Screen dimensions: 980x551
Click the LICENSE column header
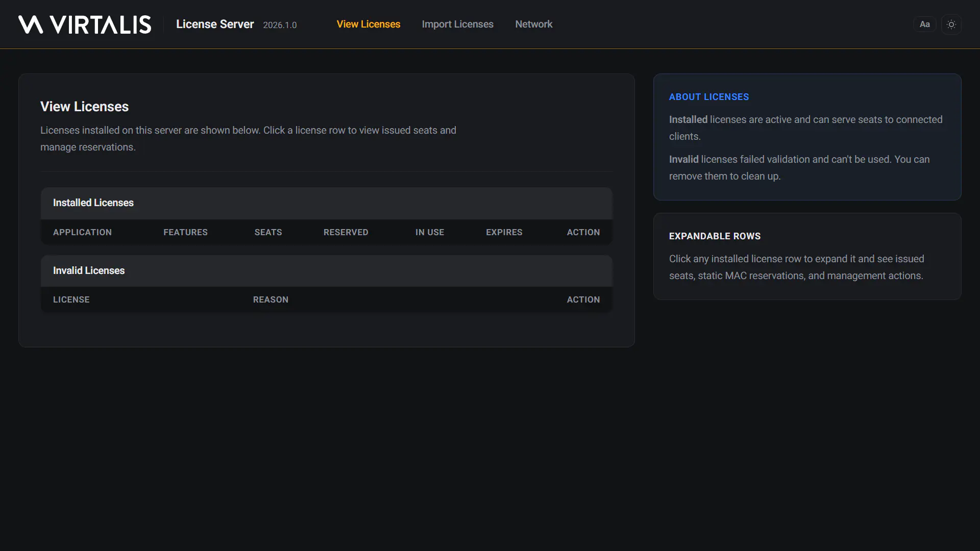click(71, 299)
